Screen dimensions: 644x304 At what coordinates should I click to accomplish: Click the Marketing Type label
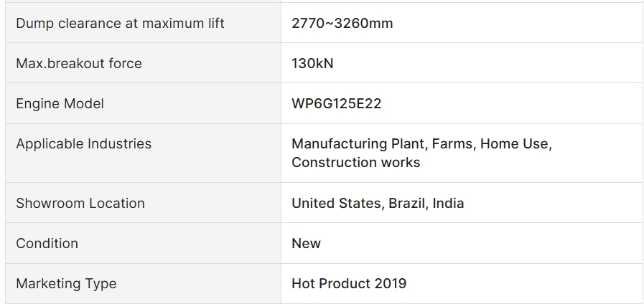coord(66,284)
